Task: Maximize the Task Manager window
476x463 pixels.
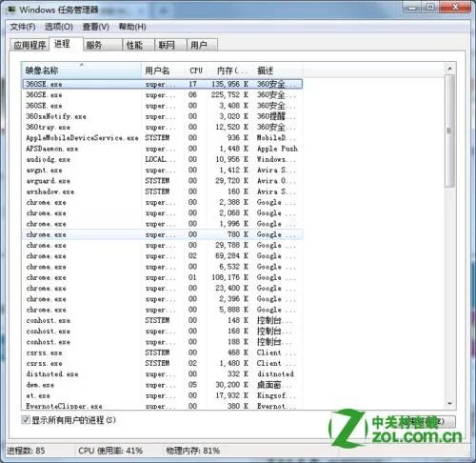Action: click(x=430, y=7)
